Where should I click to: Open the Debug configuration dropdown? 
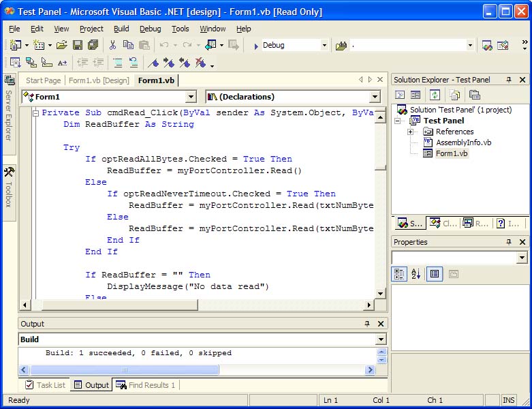click(324, 46)
